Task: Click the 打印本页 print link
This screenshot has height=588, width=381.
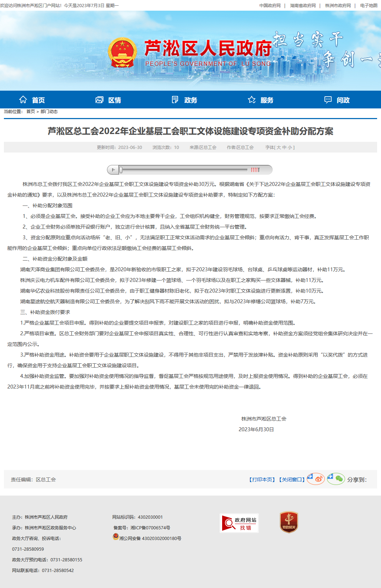Action: tap(262, 480)
